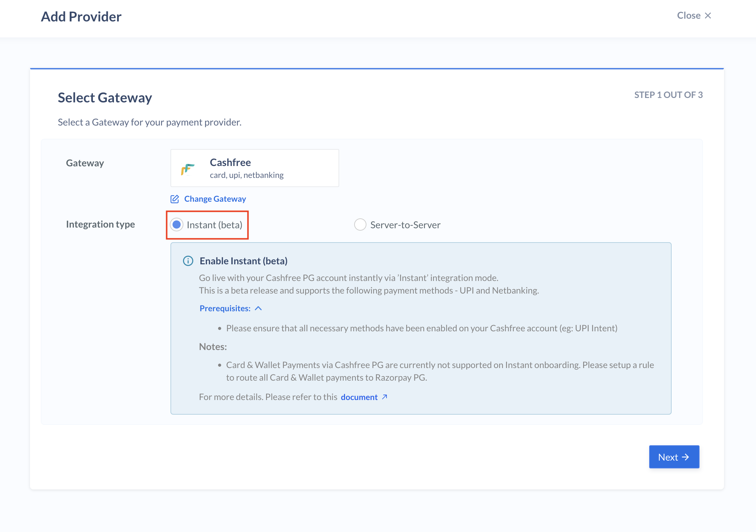Select the Instant (beta) radio button
The image size is (756, 532).
(x=177, y=225)
